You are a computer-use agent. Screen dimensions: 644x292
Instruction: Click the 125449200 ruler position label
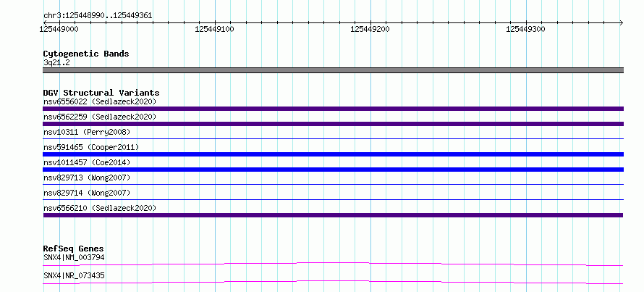coord(370,29)
